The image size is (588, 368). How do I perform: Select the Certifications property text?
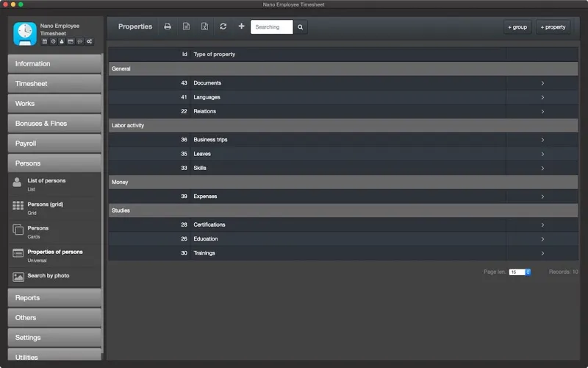[x=209, y=224]
